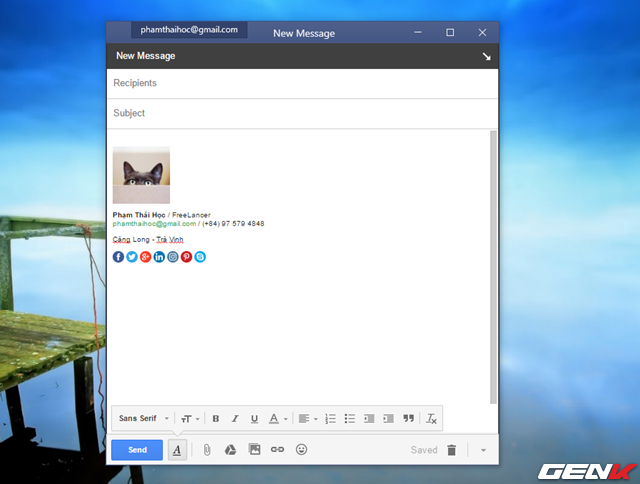640x484 pixels.
Task: Remove formatting from selection
Action: (x=431, y=419)
